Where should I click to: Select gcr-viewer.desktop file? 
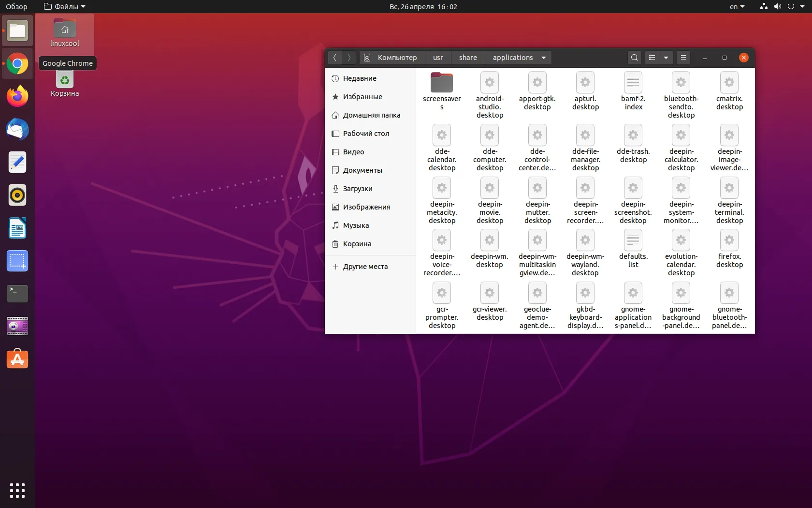(490, 301)
